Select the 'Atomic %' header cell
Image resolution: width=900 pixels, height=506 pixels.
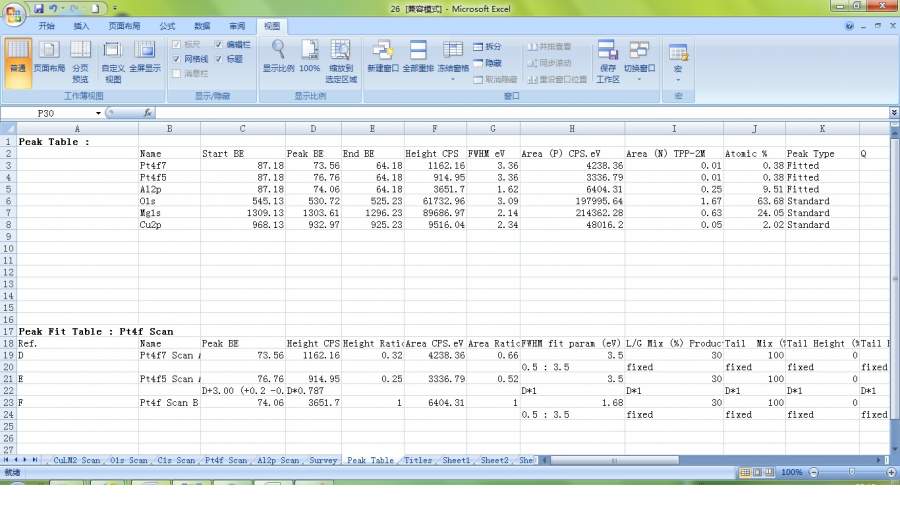point(754,154)
